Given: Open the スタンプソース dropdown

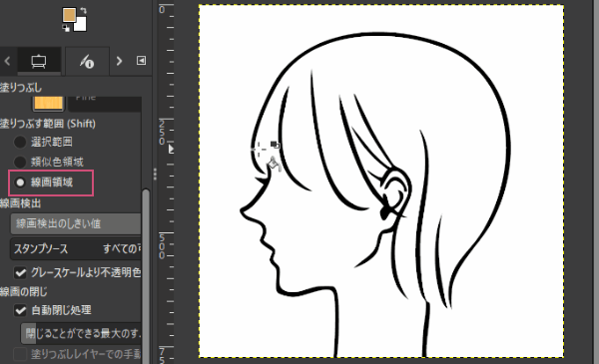Looking at the screenshot, I should click(76, 248).
